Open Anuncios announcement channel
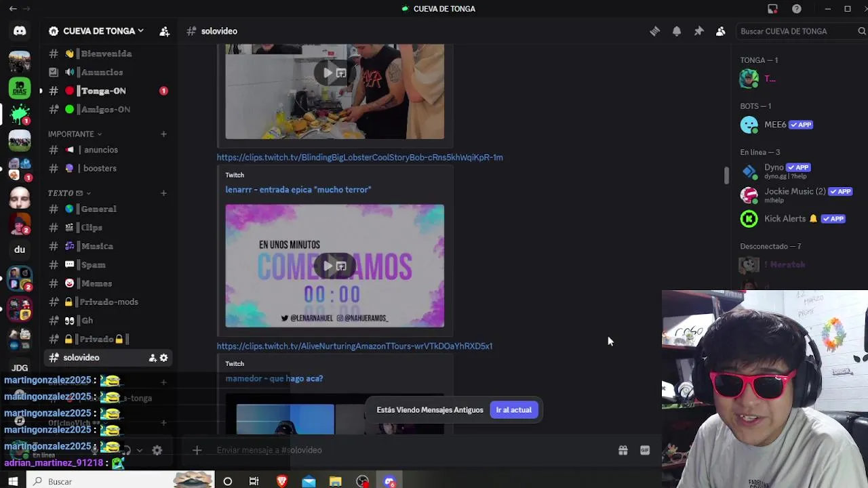 click(x=108, y=73)
